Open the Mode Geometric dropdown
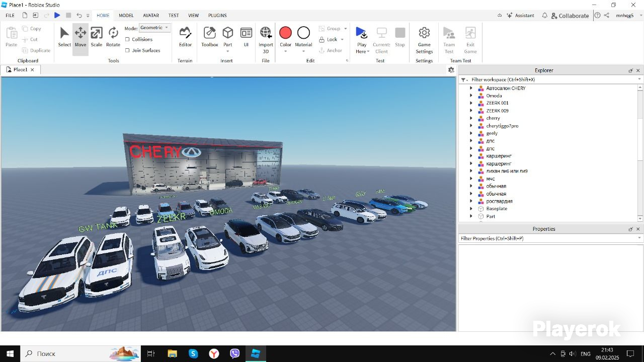Viewport: 644px width, 362px height. click(155, 28)
